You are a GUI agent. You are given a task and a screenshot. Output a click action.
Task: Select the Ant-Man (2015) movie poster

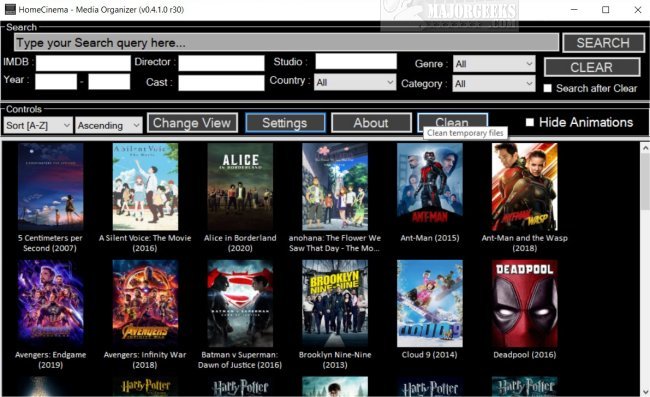coord(429,186)
